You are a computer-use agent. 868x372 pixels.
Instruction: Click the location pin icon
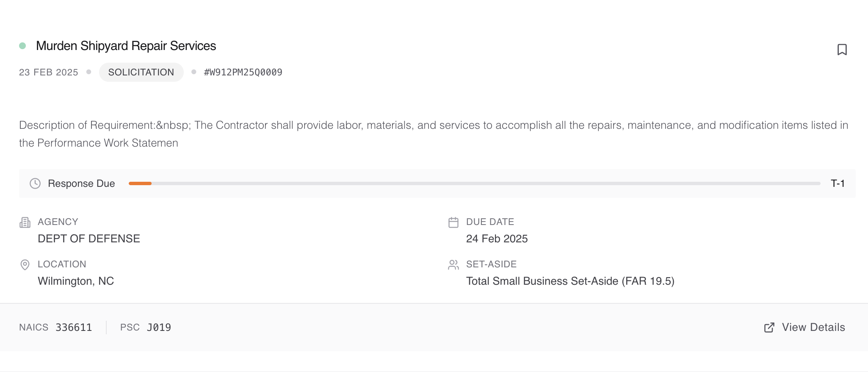(25, 265)
